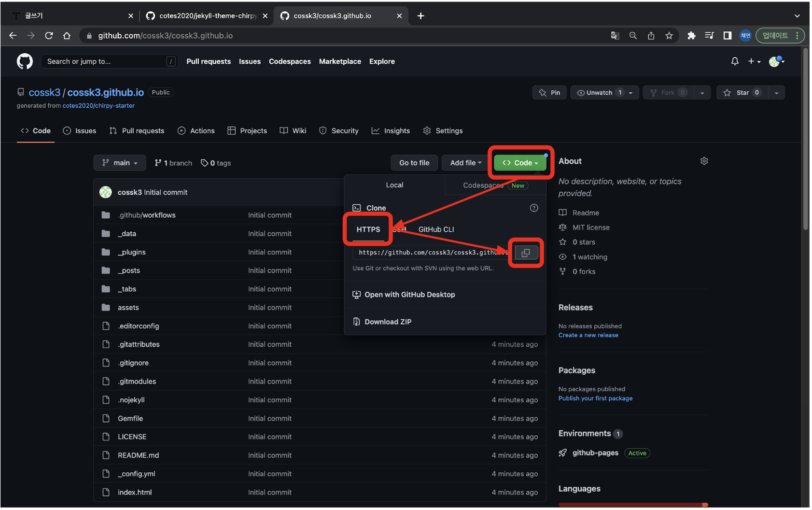The image size is (812, 510).
Task: Open the MIT license link
Action: click(x=591, y=227)
